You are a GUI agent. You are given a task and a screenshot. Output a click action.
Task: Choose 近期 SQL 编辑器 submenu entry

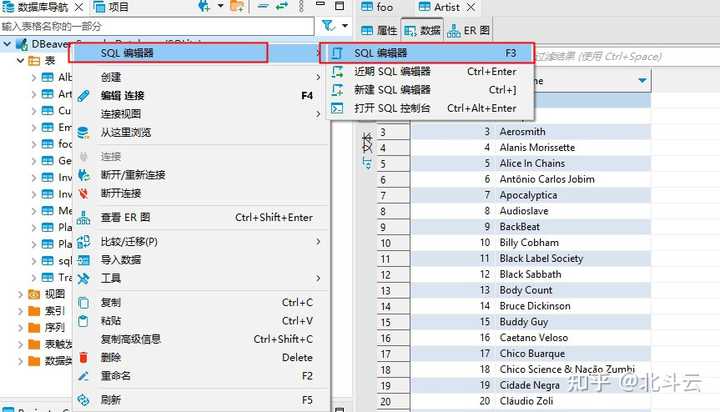coord(430,72)
